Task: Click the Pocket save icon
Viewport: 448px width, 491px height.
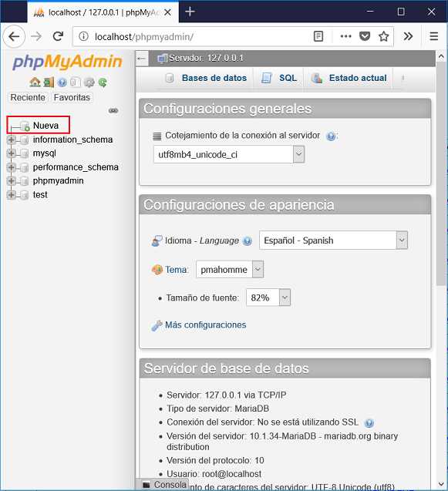Action: [x=365, y=36]
